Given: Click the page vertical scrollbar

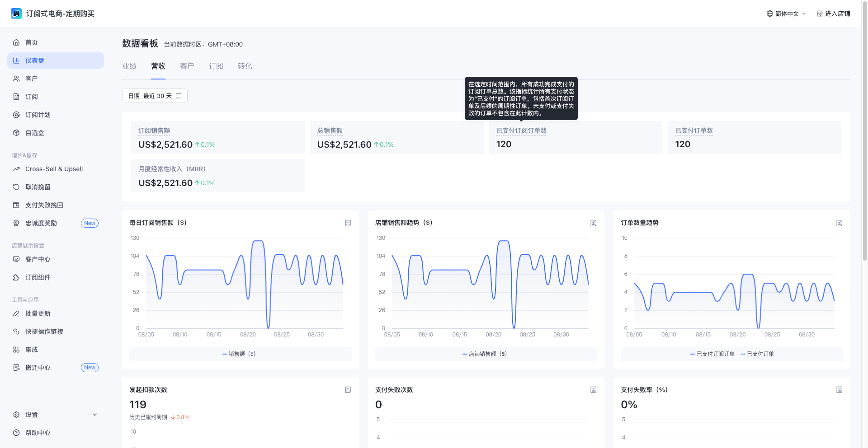Looking at the screenshot, I should pos(865,131).
